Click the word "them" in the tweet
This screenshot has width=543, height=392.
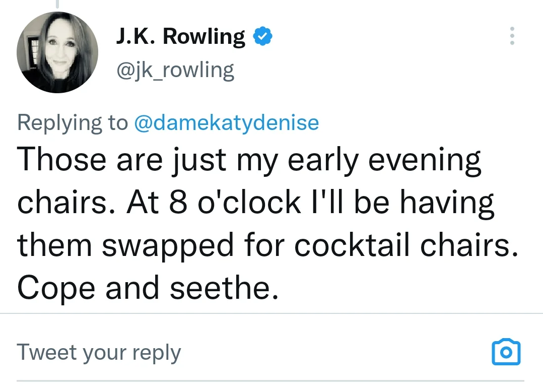coord(55,245)
